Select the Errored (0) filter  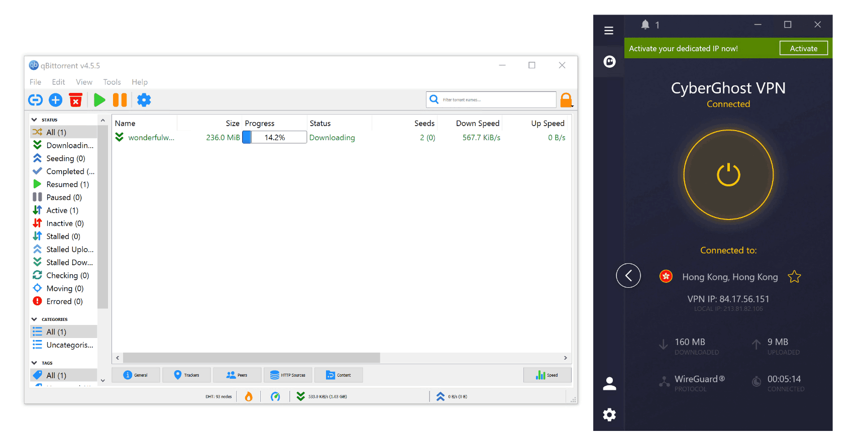[63, 301]
